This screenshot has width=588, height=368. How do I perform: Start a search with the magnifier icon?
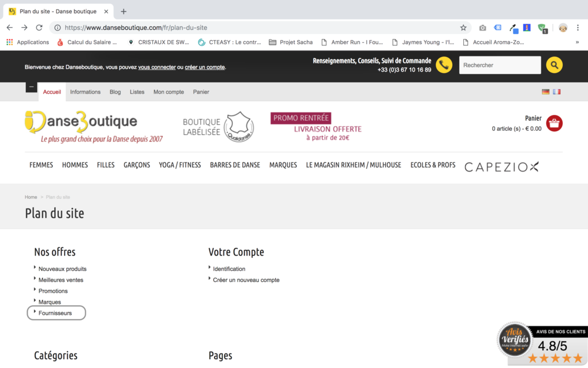553,65
